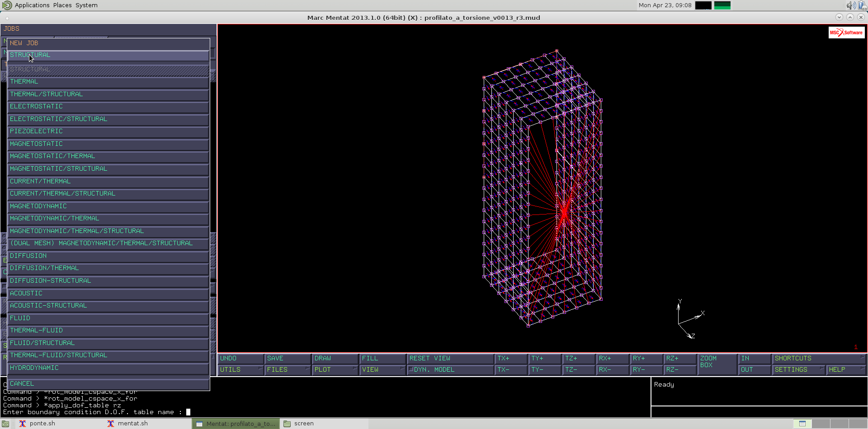Open the Applications menu
Screen dimensions: 868x429
32,5
